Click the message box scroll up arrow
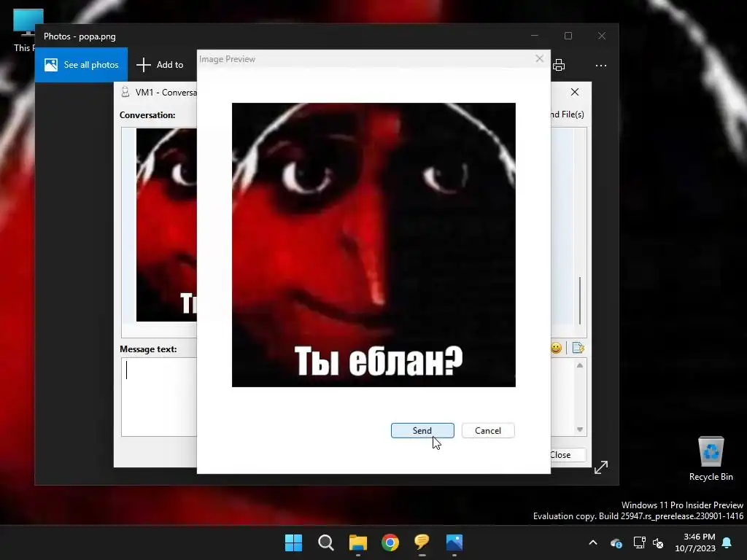This screenshot has width=747, height=560. [x=580, y=365]
